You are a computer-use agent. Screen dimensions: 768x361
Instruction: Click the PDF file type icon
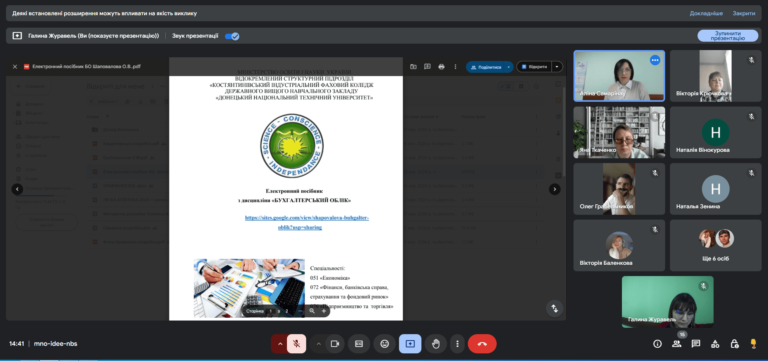tap(26, 67)
